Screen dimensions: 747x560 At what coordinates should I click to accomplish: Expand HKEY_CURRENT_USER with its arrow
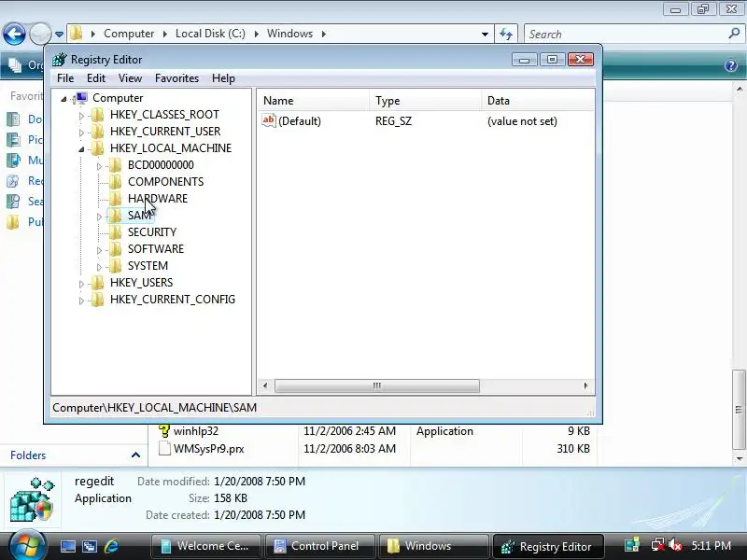click(81, 133)
